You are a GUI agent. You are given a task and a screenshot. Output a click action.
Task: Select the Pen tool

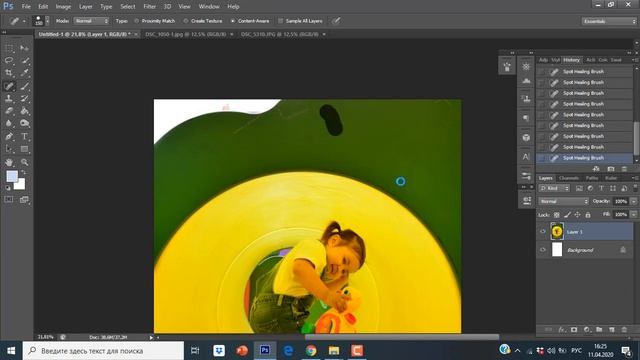(9, 136)
